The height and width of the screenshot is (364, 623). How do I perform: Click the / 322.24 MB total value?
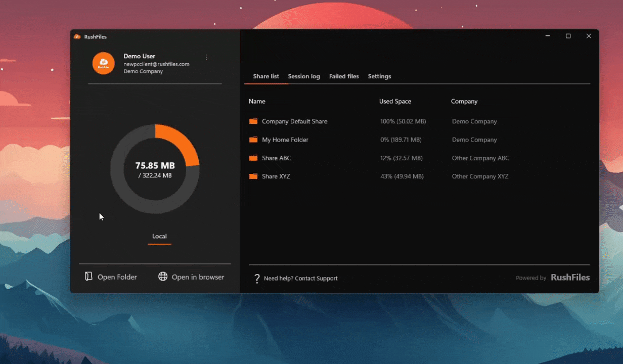tap(155, 175)
